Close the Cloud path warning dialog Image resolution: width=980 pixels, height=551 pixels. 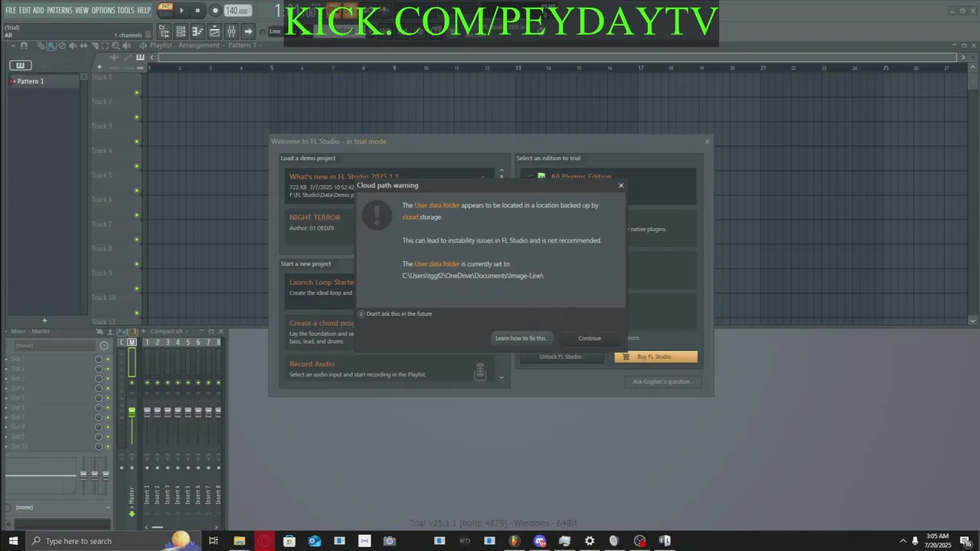(x=620, y=185)
